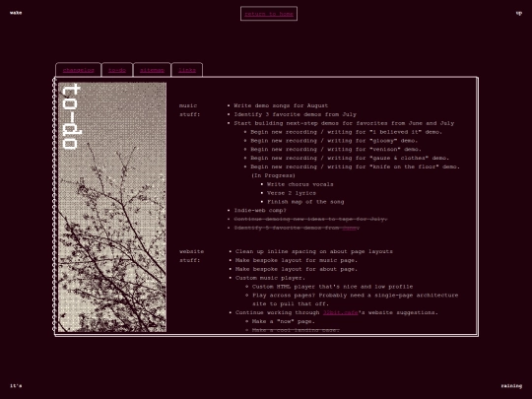This screenshot has width=532, height=399.
Task: Click the 'raining' corner text
Action: [x=511, y=386]
